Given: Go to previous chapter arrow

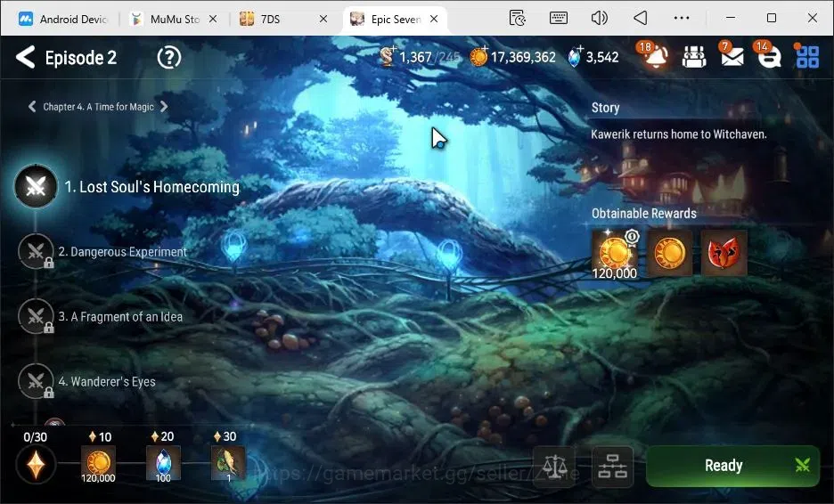Looking at the screenshot, I should point(32,106).
